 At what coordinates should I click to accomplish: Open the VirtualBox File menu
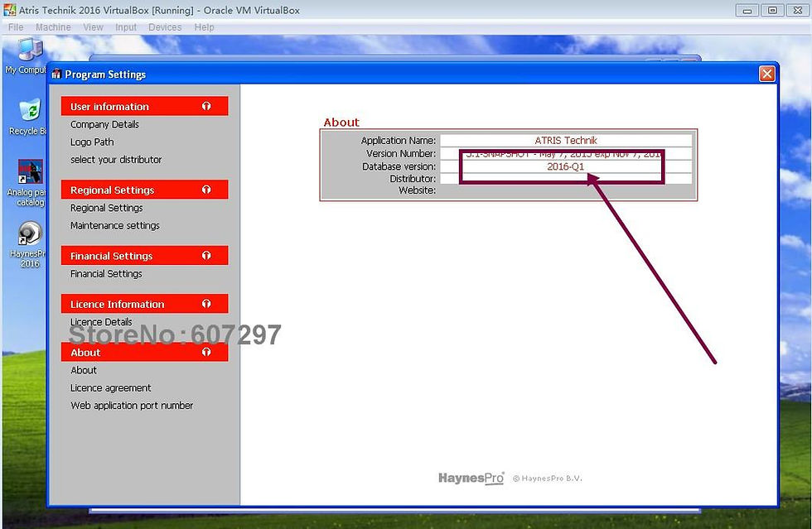[x=16, y=27]
